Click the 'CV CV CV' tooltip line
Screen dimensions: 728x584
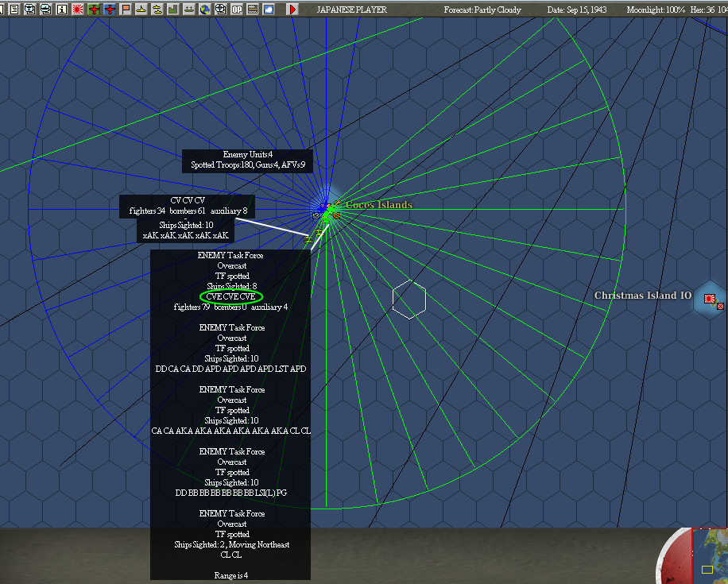[187, 200]
